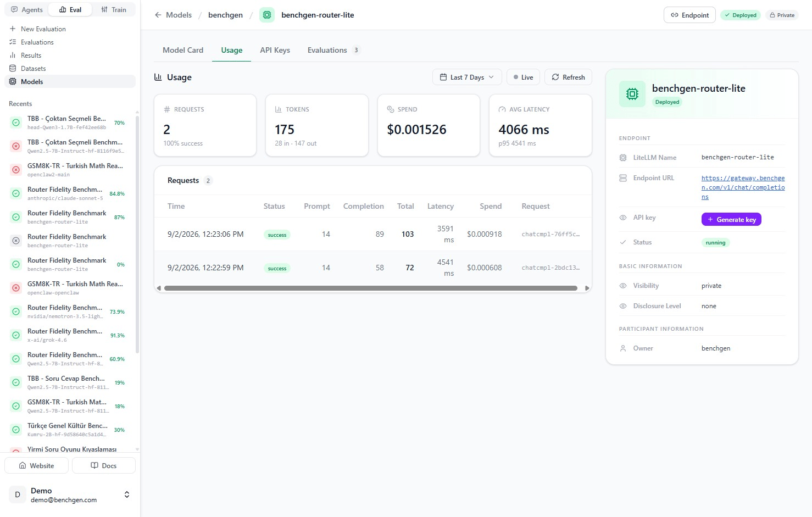Go to Models in the breadcrumb
Screen dimensions: 812x517
point(179,15)
